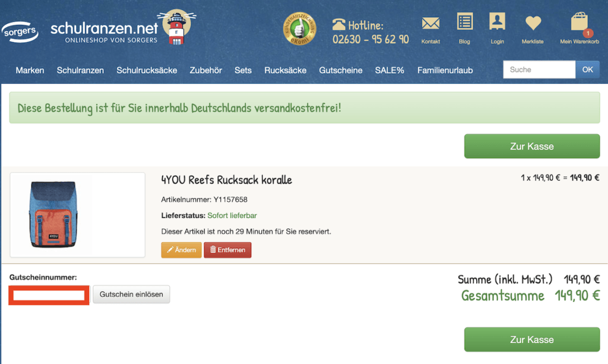Open the Kontakt envelope icon
This screenshot has height=364, width=608.
[430, 23]
